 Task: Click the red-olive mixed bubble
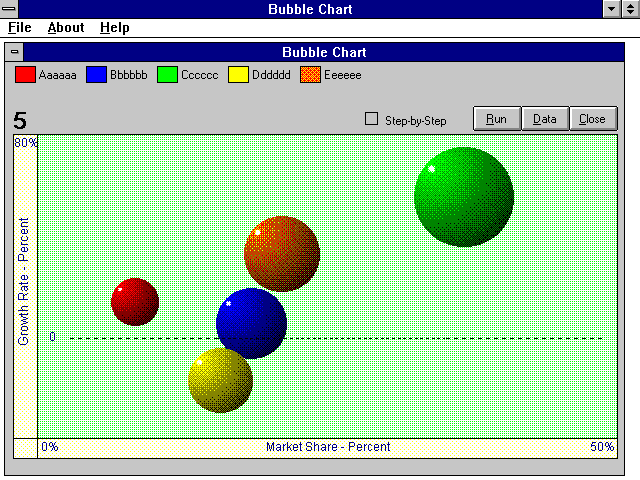(x=282, y=253)
